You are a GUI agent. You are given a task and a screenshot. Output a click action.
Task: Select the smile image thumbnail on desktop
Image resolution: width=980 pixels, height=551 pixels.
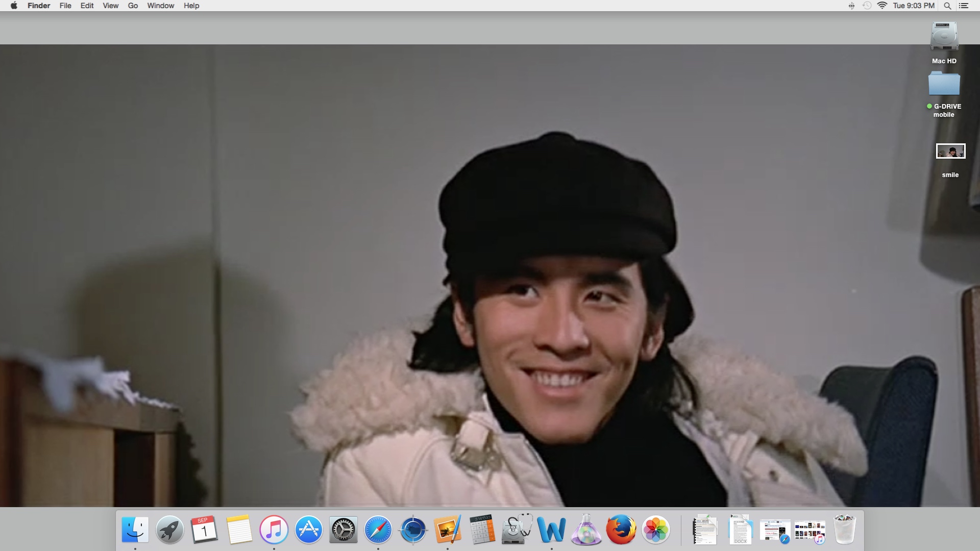coord(950,151)
